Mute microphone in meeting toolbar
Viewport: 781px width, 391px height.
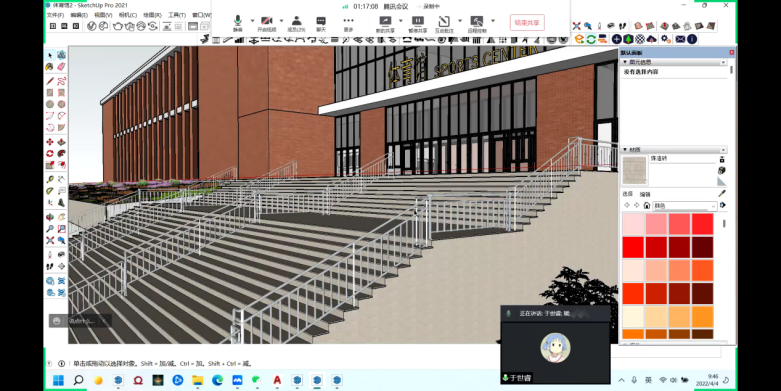tap(238, 23)
